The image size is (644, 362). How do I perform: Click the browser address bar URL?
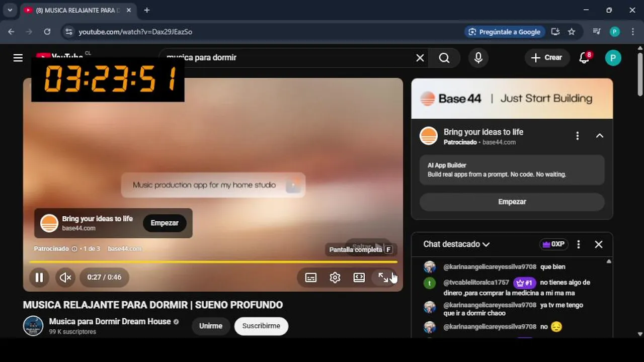coord(135,32)
